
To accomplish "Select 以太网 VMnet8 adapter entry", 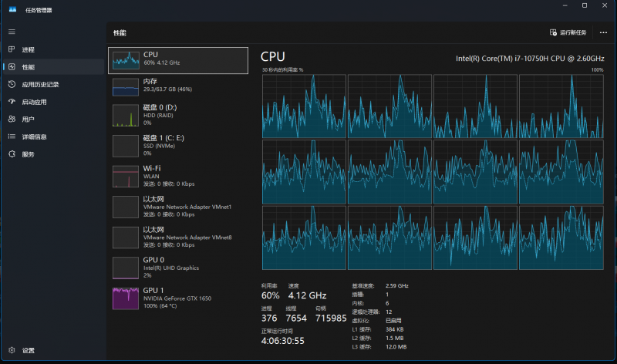I will click(179, 237).
